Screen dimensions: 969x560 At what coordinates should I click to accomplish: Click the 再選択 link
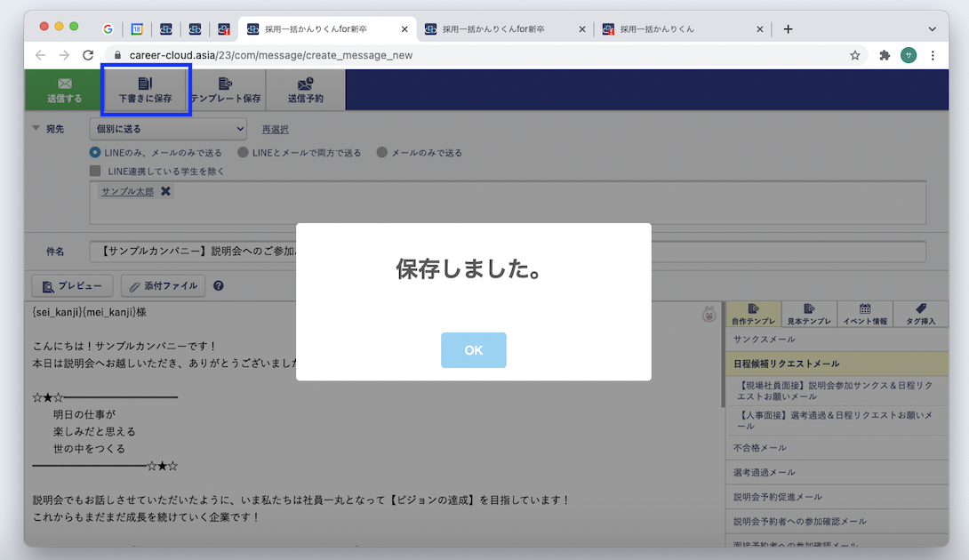tap(274, 128)
